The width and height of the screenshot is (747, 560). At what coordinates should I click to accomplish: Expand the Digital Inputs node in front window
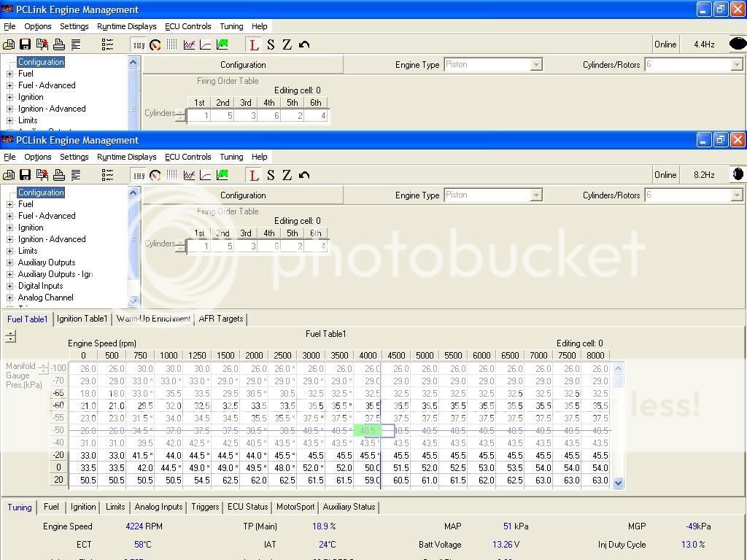point(9,286)
